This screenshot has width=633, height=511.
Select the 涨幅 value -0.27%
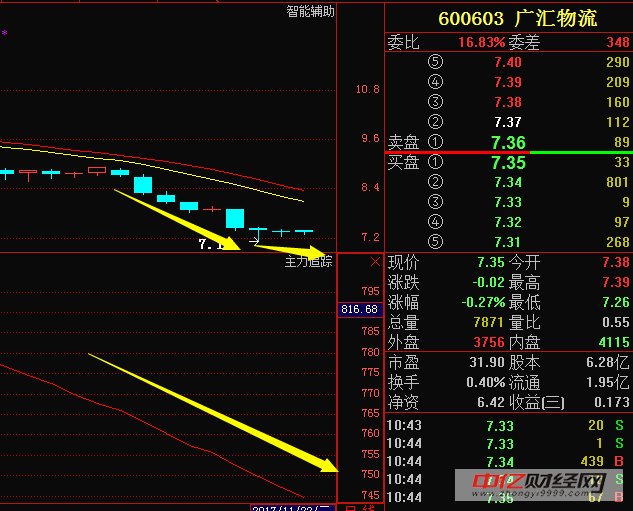[x=483, y=302]
